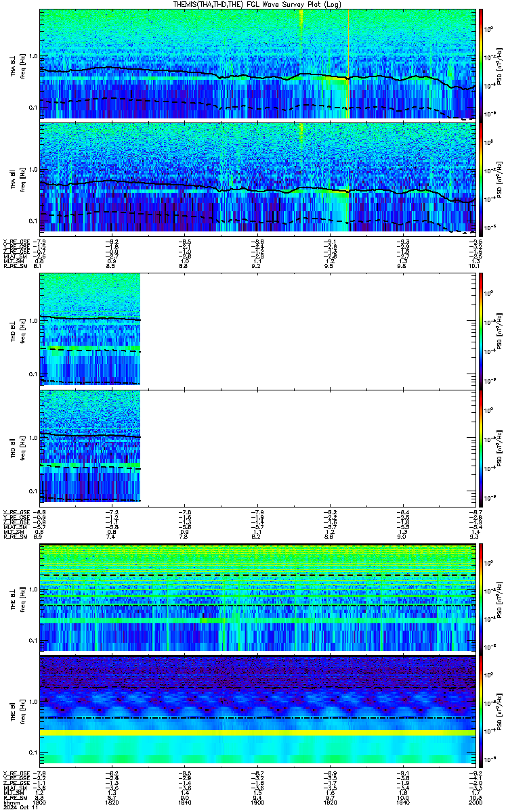Click the "PSD [nT²/Hz]" label beside THE B∥
508x812 pixels.
click(501, 710)
